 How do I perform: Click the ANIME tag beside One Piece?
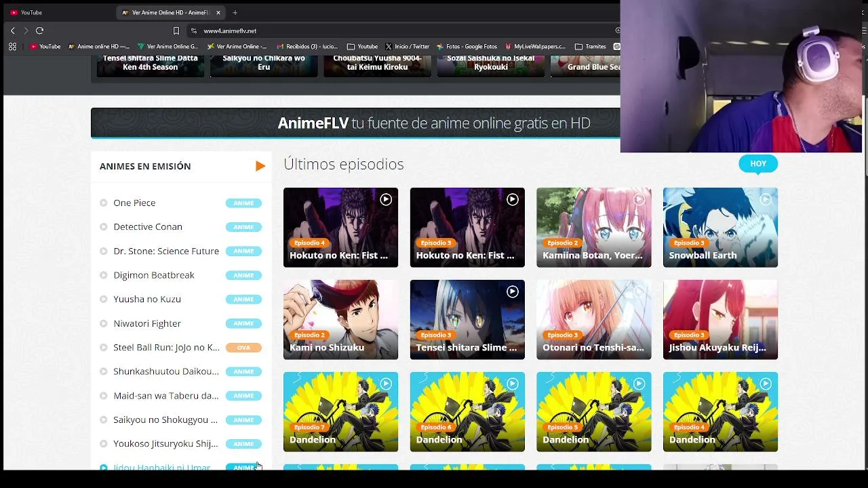tap(243, 203)
